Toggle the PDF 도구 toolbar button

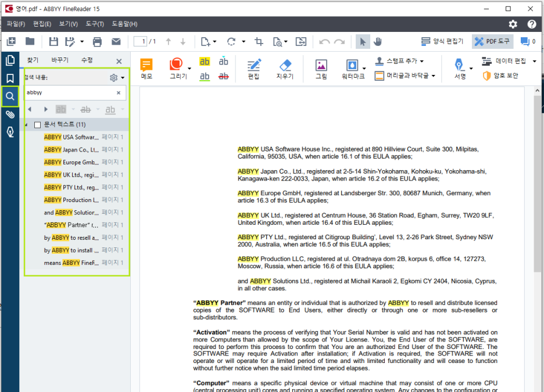coord(492,42)
